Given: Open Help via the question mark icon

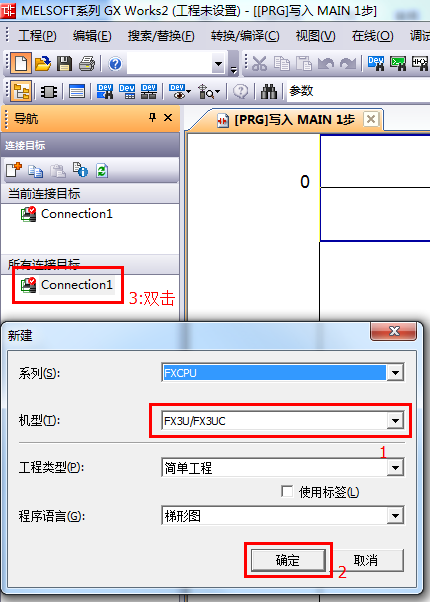Looking at the screenshot, I should point(115,63).
